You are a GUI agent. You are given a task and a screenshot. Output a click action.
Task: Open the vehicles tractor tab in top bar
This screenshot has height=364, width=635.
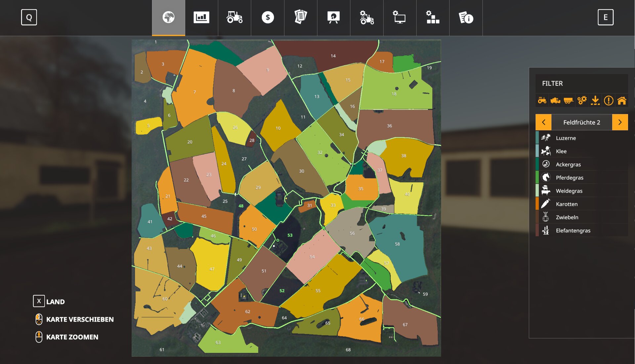tap(234, 18)
